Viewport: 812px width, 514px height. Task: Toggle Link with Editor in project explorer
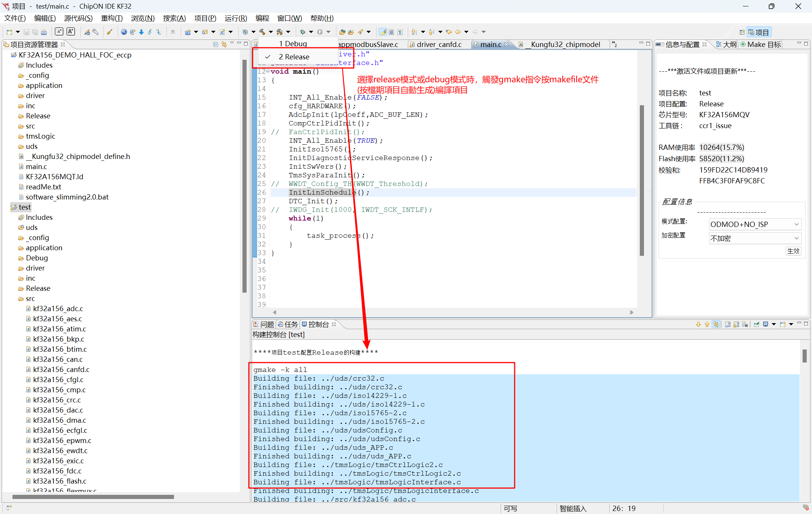coord(224,44)
